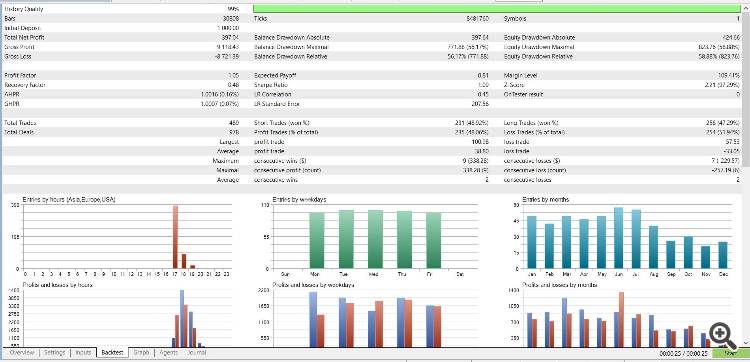Click the scrollbar up arrow at top right

(x=746, y=9)
